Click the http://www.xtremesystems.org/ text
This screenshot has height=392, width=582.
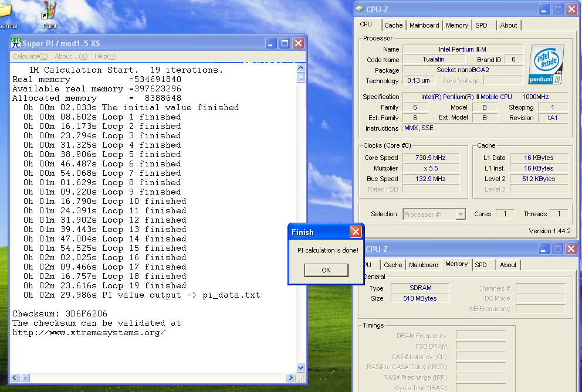click(89, 333)
